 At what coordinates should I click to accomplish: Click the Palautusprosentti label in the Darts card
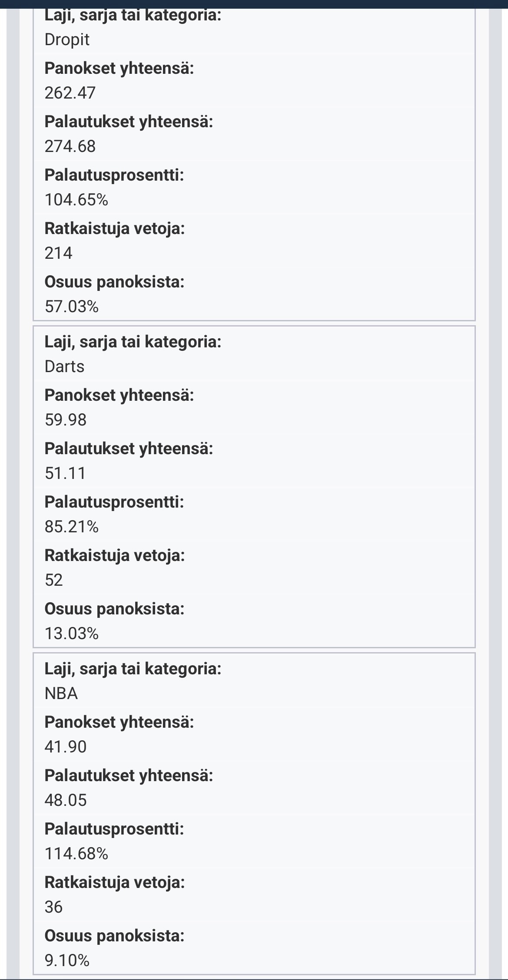tap(114, 502)
